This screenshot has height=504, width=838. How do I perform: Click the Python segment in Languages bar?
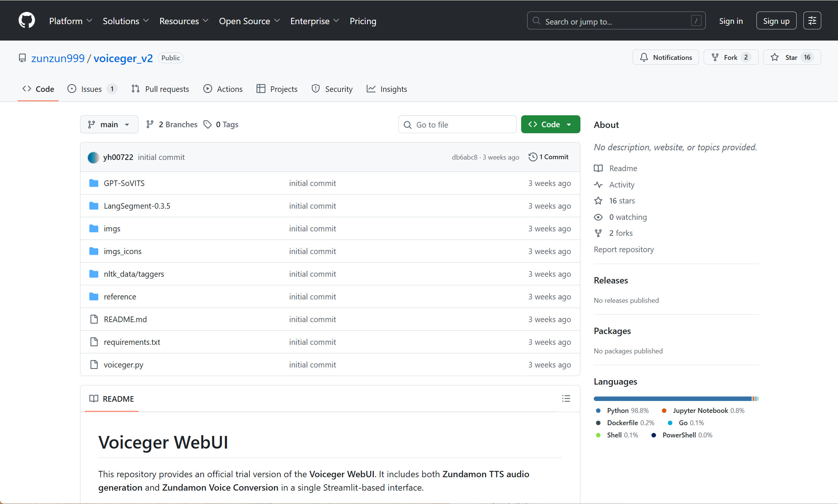[x=672, y=399]
